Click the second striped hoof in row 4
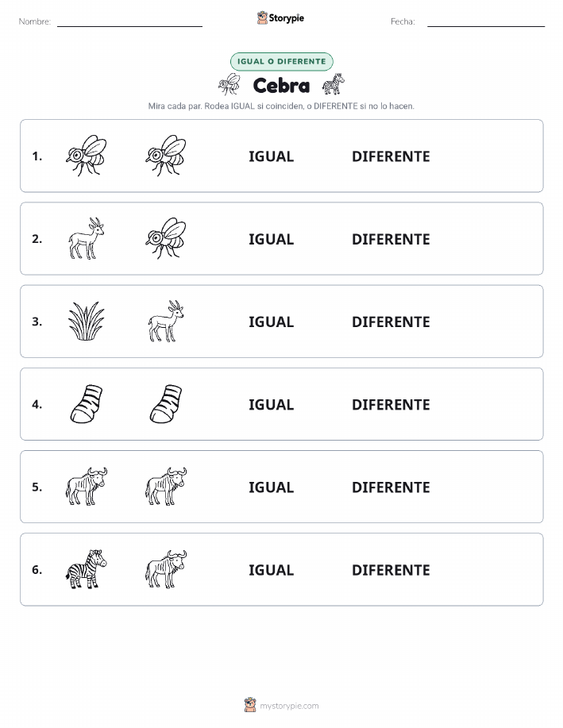Screen dimensions: 563x728 [x=166, y=403]
